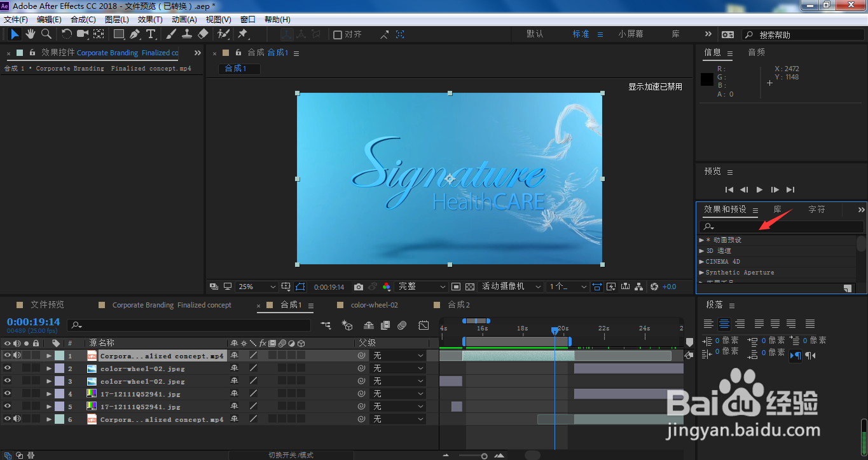Switch to the 音频 panel tab

click(756, 52)
